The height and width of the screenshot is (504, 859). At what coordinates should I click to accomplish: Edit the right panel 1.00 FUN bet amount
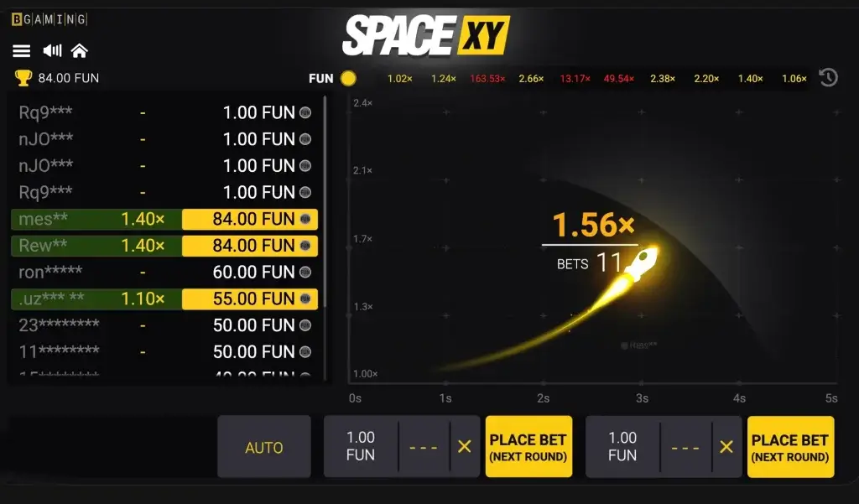click(622, 446)
